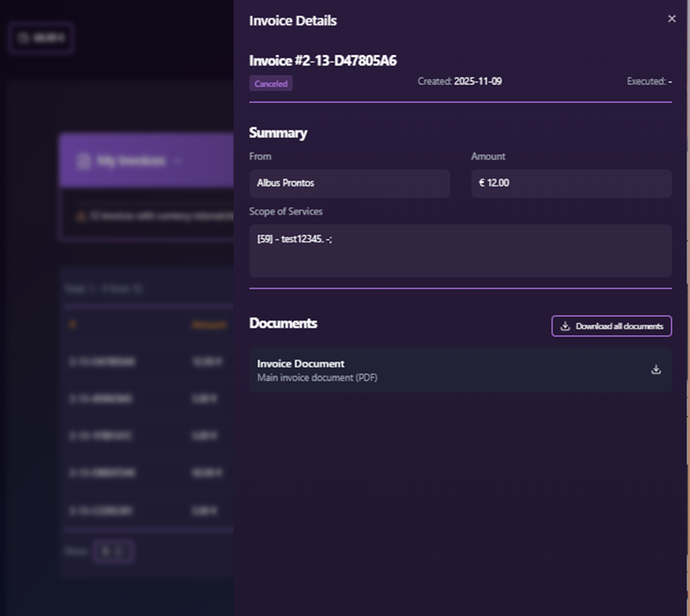Image resolution: width=690 pixels, height=616 pixels.
Task: Click the document icon beside My Invoices
Action: [84, 161]
